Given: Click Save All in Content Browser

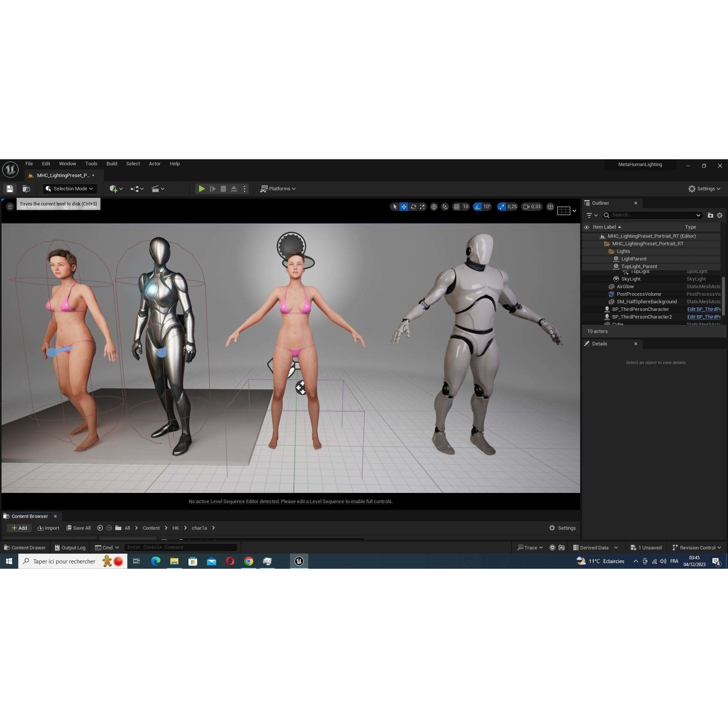Looking at the screenshot, I should click(78, 528).
